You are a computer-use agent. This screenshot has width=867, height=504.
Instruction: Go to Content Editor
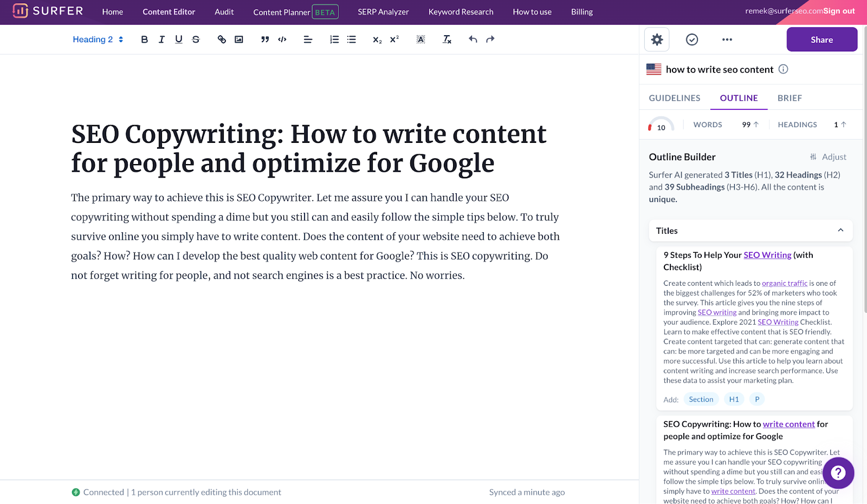(x=169, y=12)
